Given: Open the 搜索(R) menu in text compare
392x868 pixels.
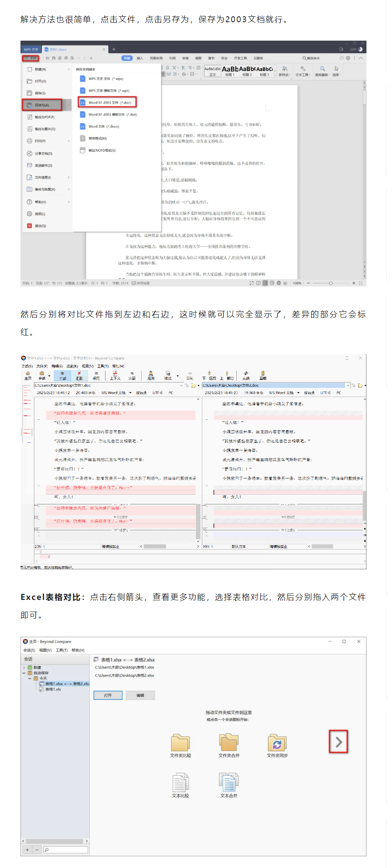Looking at the screenshot, I should tap(72, 366).
